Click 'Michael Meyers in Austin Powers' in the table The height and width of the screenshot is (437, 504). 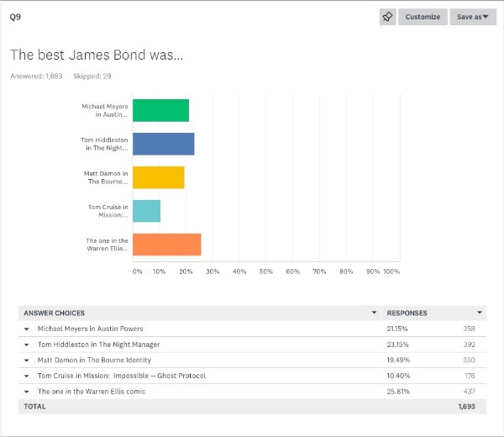91,329
